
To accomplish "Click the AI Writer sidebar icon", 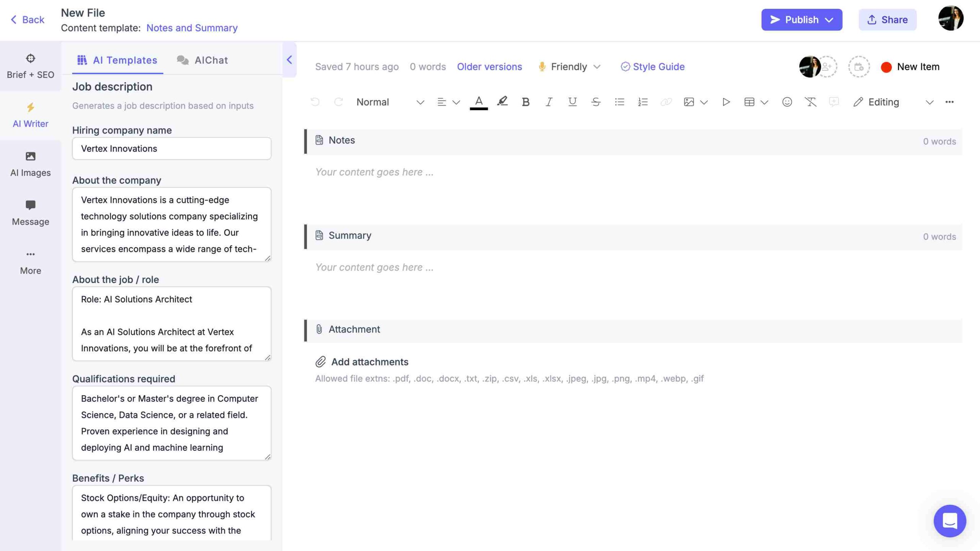I will [30, 114].
